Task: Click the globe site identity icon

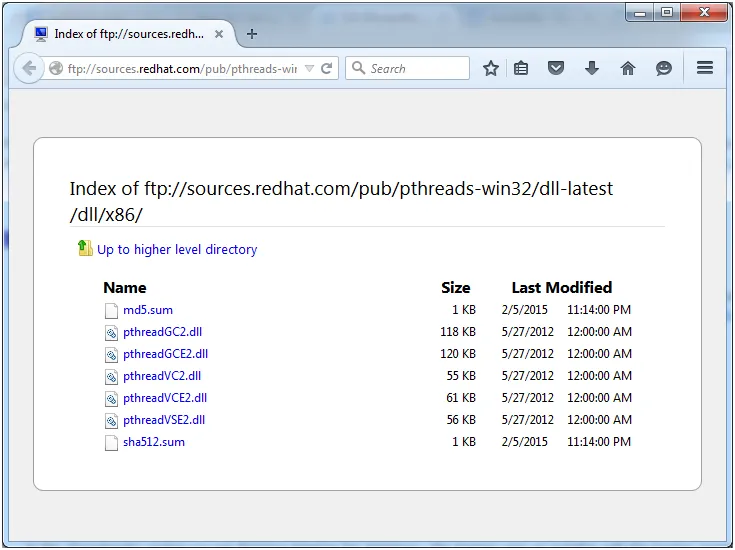Action: [56, 68]
